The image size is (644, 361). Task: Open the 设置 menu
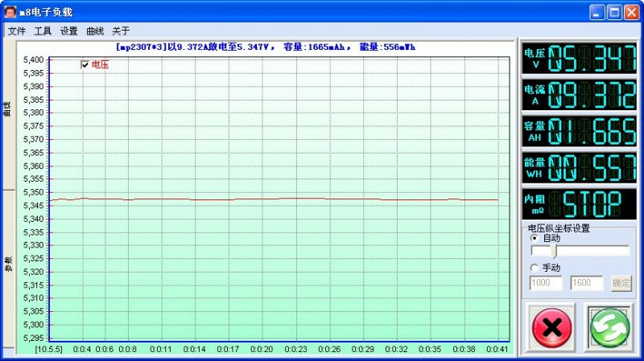[69, 31]
